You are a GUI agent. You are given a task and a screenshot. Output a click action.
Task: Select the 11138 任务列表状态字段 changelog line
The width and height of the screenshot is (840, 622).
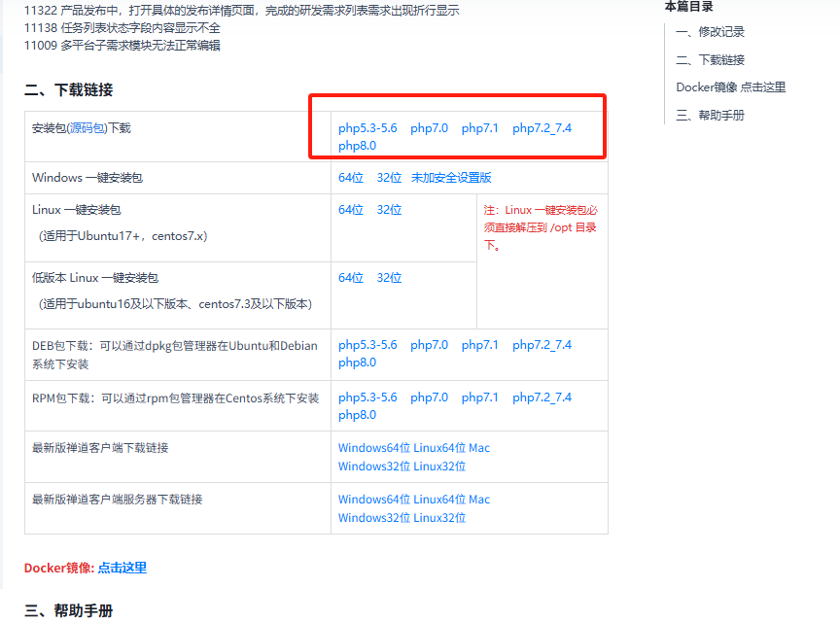click(122, 28)
